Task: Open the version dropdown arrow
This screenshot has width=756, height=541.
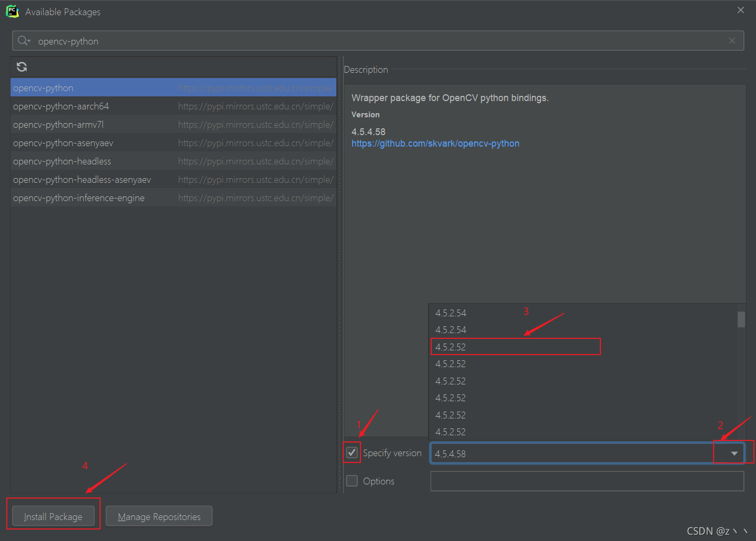Action: [734, 454]
